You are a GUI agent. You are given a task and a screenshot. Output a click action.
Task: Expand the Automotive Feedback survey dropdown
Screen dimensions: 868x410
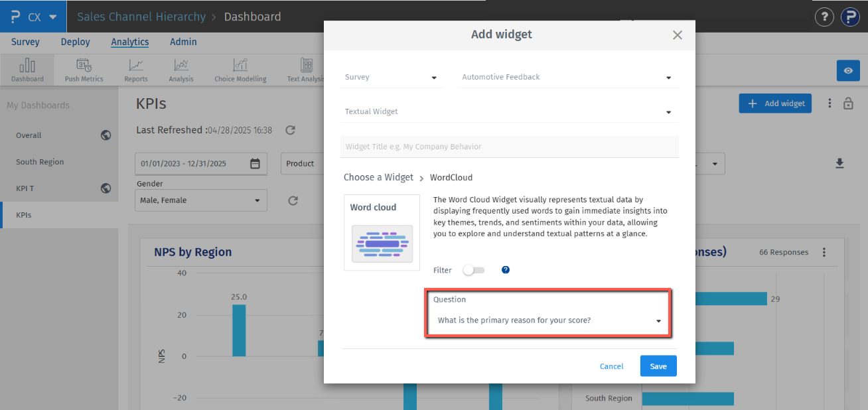click(567, 78)
